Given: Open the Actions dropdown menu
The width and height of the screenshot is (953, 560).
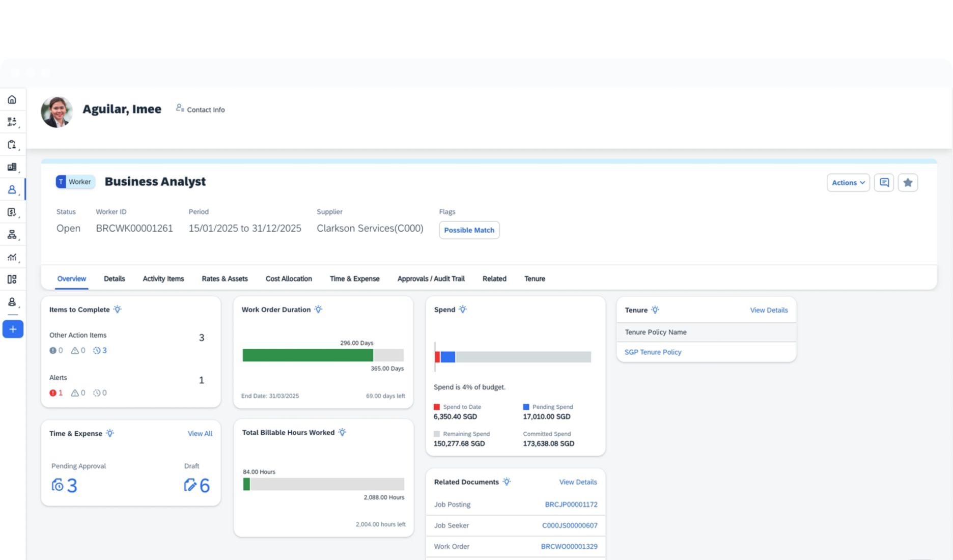Looking at the screenshot, I should [x=848, y=183].
